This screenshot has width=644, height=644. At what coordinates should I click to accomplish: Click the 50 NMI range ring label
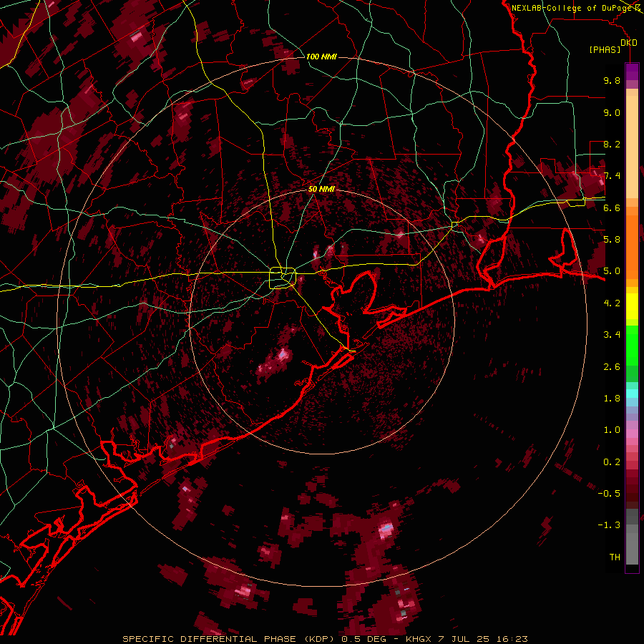[321, 190]
